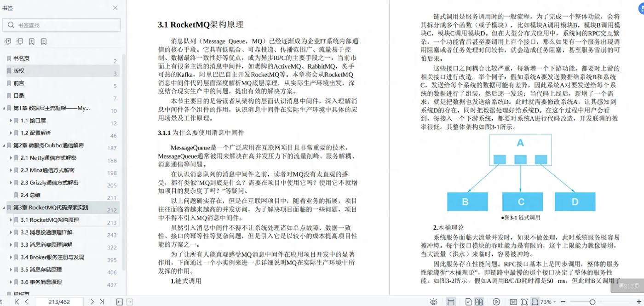Go back to the previous view
This screenshot has height=306, width=644.
point(120,302)
